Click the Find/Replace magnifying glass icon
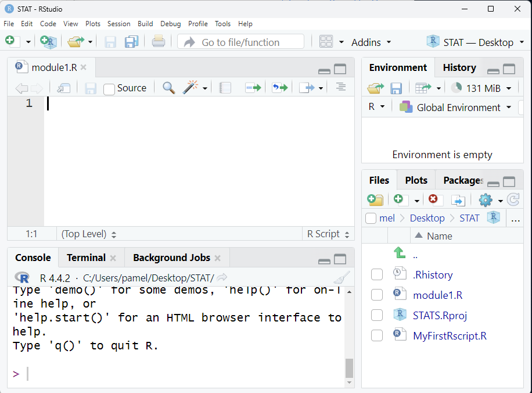 (x=168, y=88)
